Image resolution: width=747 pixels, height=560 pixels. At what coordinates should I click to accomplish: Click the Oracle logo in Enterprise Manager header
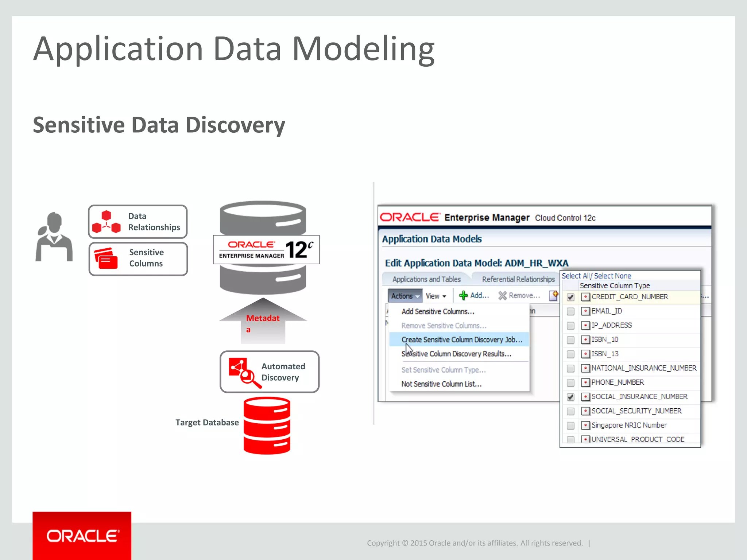(x=410, y=217)
